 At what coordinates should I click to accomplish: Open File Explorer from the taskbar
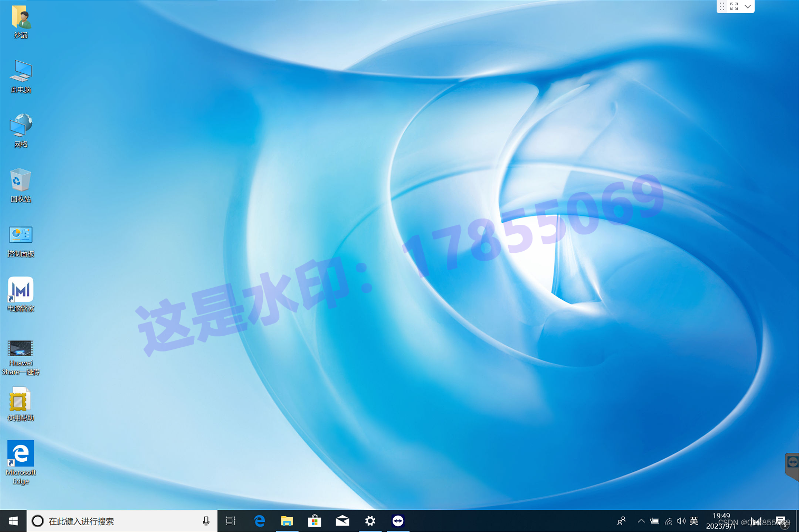(x=287, y=521)
